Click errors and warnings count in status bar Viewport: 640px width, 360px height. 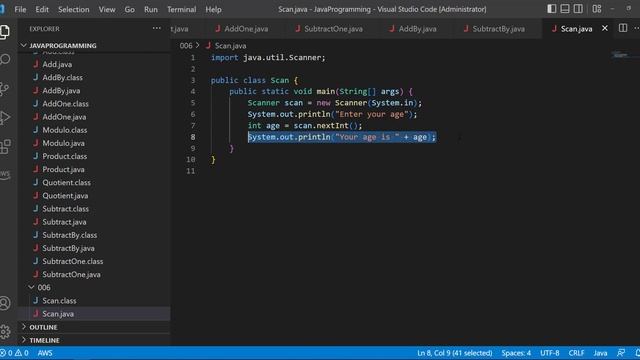pyautogui.click(x=15, y=353)
